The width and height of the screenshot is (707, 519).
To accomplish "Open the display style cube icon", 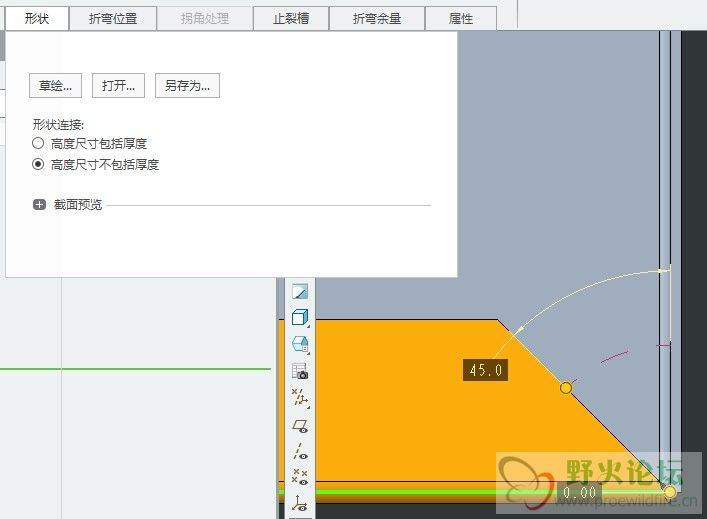I will point(300,317).
